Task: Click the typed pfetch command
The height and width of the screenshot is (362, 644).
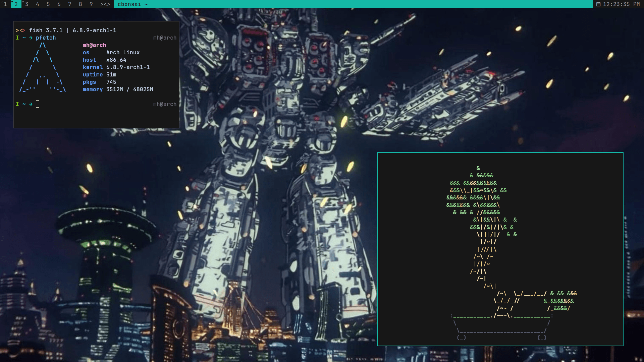Action: point(46,38)
